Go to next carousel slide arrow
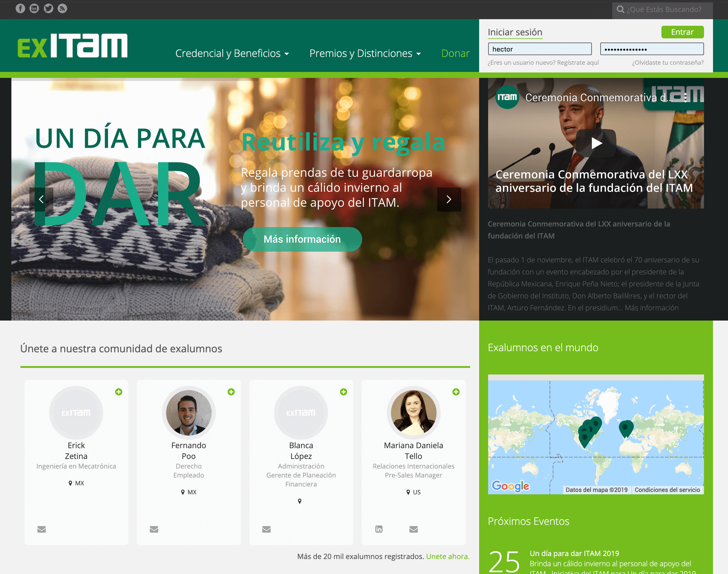The height and width of the screenshot is (574, 728). point(449,199)
